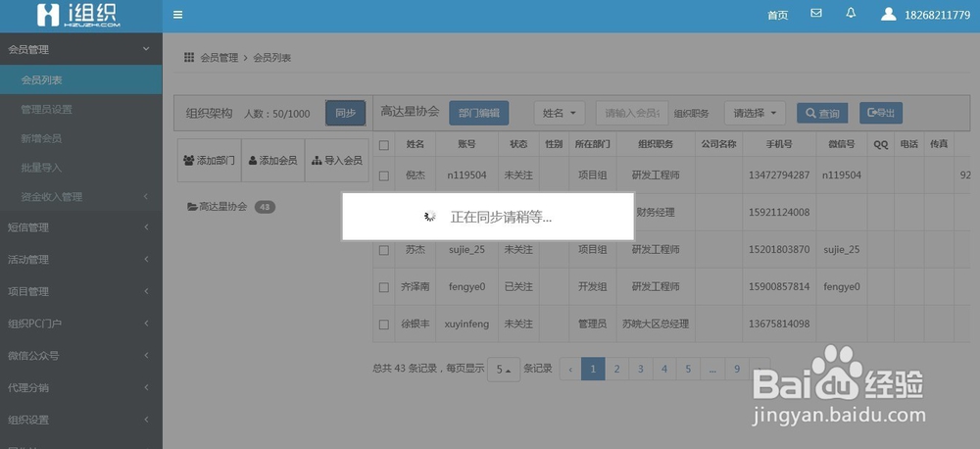Expand 短信管理 sidebar section
Viewport: 980px width, 449px height.
(81, 227)
